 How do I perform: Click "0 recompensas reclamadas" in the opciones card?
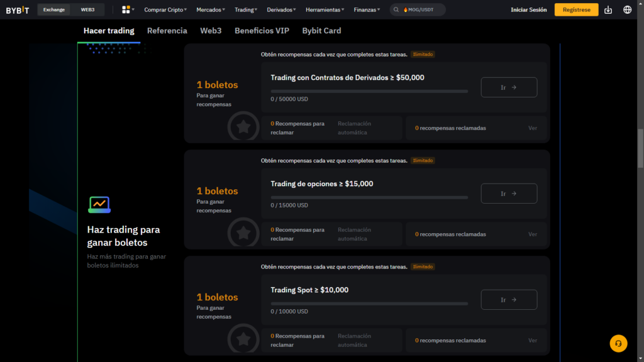point(450,234)
